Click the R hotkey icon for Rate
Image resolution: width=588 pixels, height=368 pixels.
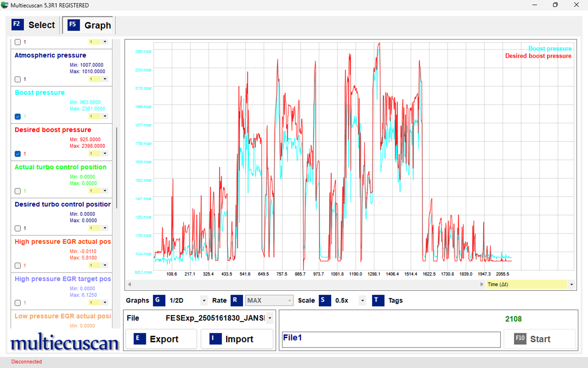click(x=236, y=300)
